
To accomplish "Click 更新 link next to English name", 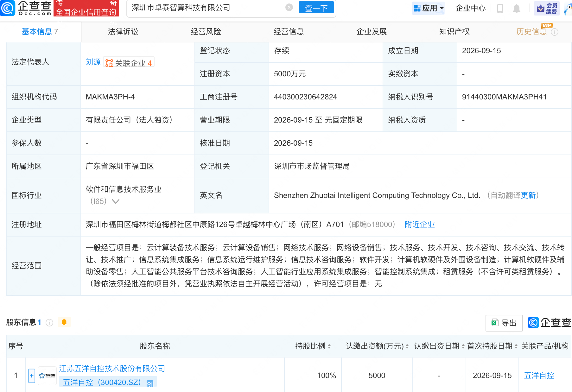I will pos(528,195).
